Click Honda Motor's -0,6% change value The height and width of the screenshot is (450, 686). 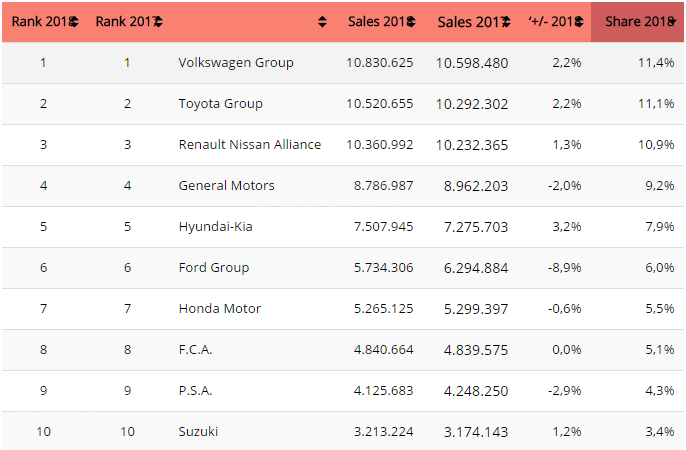click(x=564, y=309)
